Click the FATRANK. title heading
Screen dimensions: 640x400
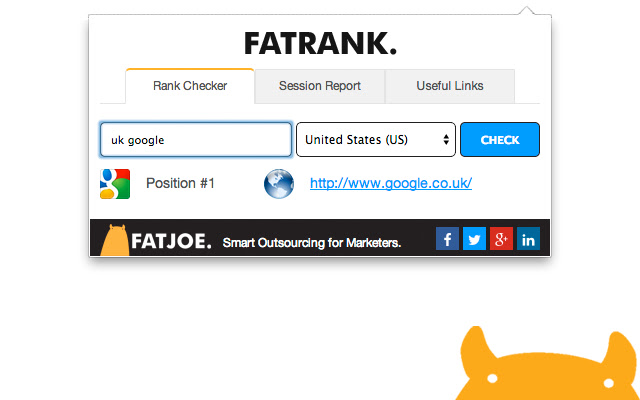(320, 44)
